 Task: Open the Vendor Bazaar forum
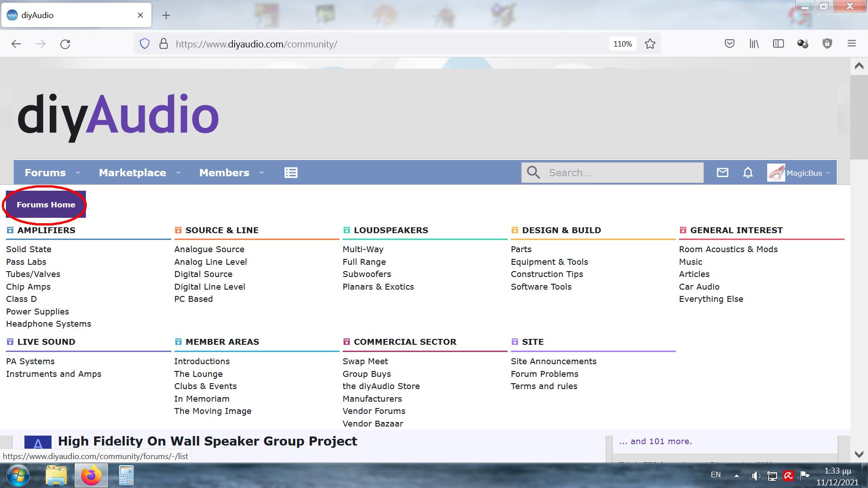373,424
